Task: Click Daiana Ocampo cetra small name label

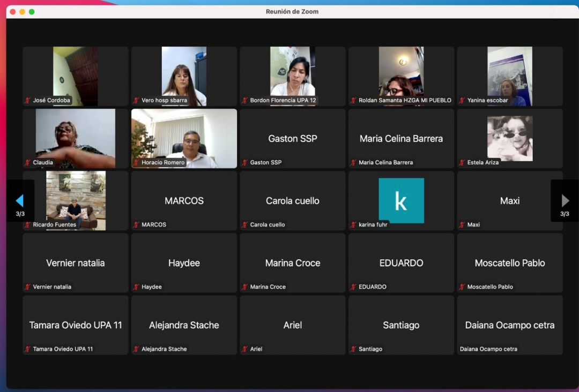Action: click(488, 349)
